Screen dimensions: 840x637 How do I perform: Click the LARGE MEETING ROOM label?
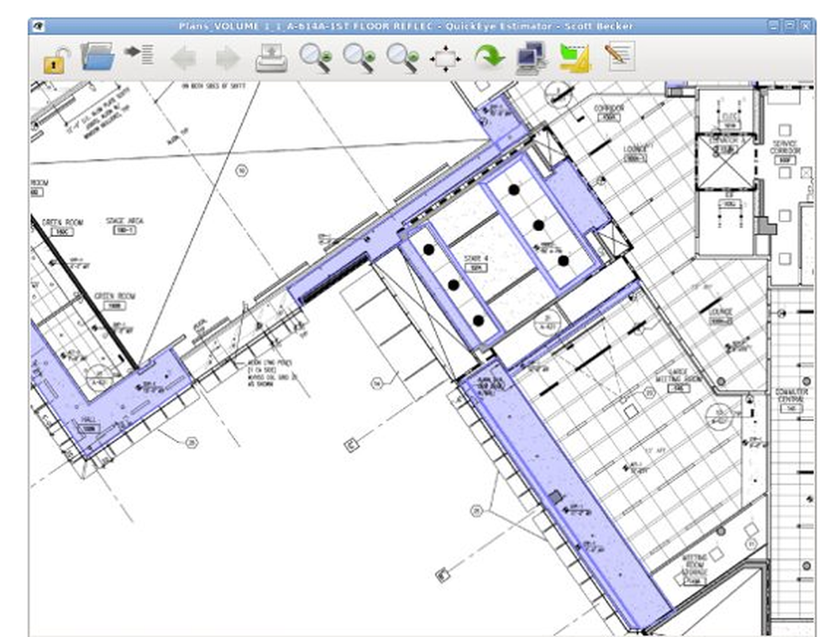click(678, 375)
